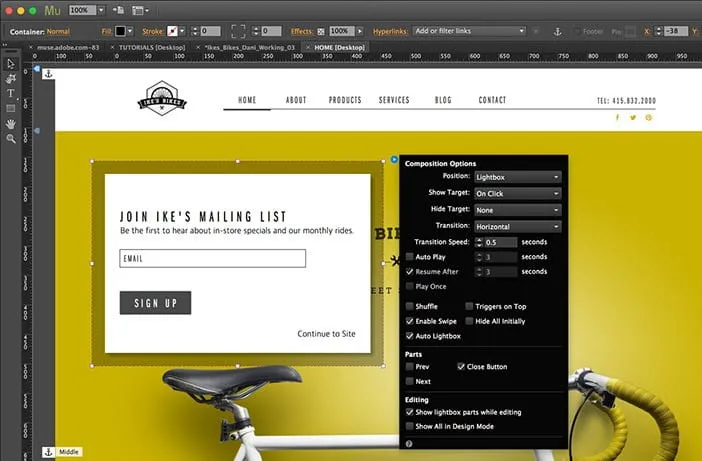
Task: Enable the Prev part checkbox
Action: coord(409,367)
